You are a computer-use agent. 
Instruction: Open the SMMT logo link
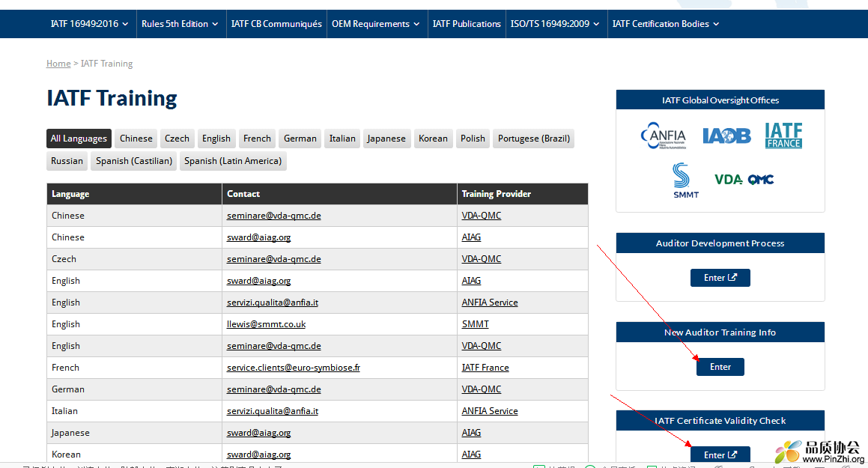(x=685, y=180)
